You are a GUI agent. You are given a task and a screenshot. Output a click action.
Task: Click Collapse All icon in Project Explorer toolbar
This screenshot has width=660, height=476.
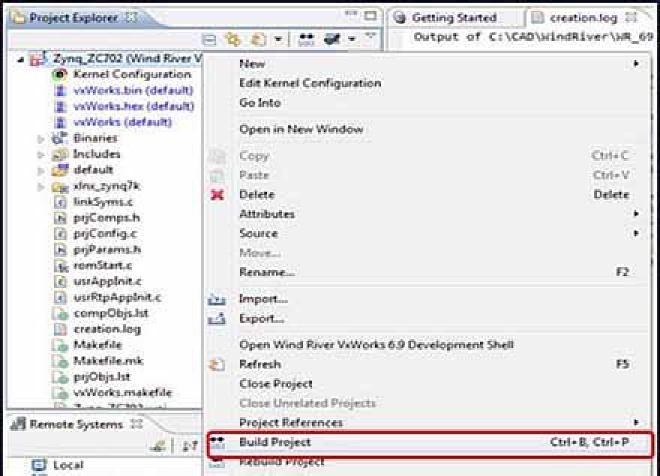click(x=209, y=40)
